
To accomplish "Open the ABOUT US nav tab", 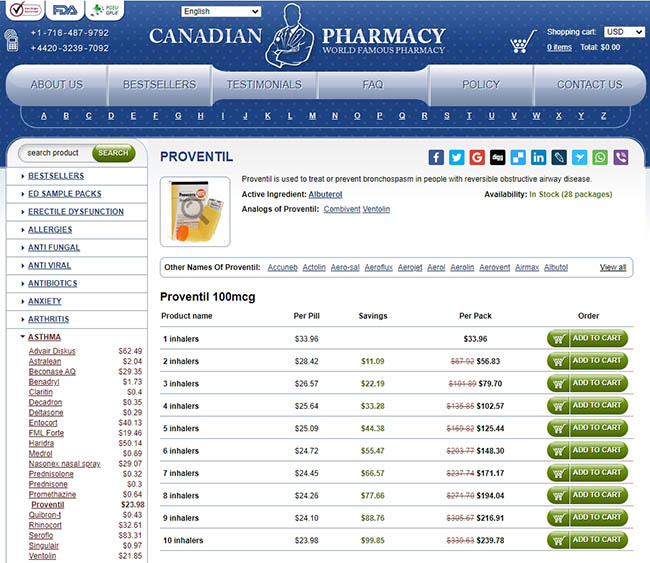I will (x=57, y=85).
